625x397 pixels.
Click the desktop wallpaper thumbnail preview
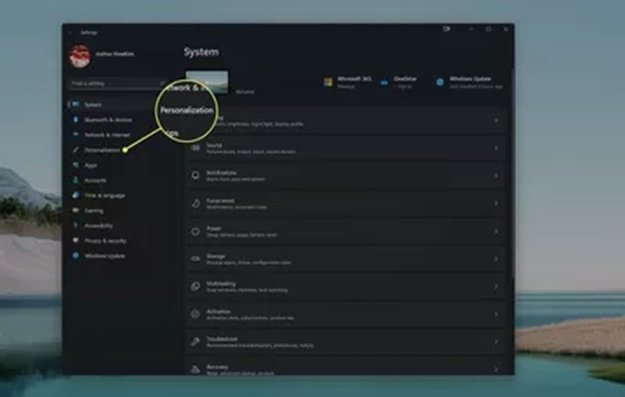point(207,82)
